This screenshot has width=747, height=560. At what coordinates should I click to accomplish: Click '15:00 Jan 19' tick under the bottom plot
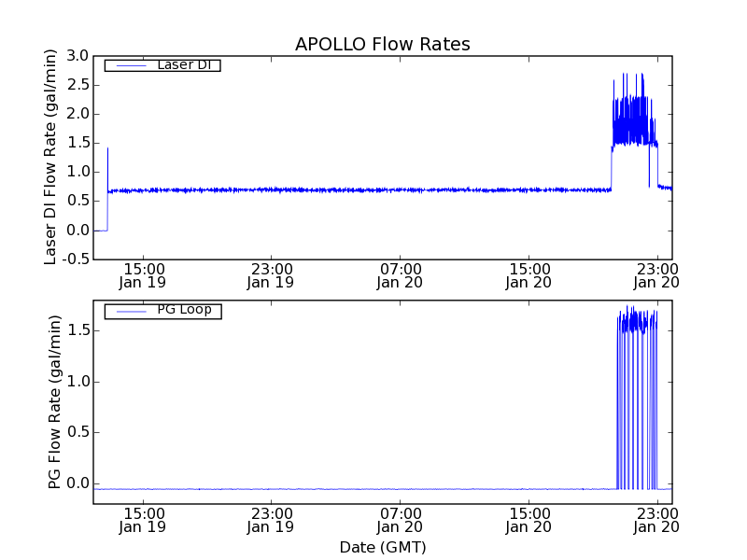[x=143, y=521]
